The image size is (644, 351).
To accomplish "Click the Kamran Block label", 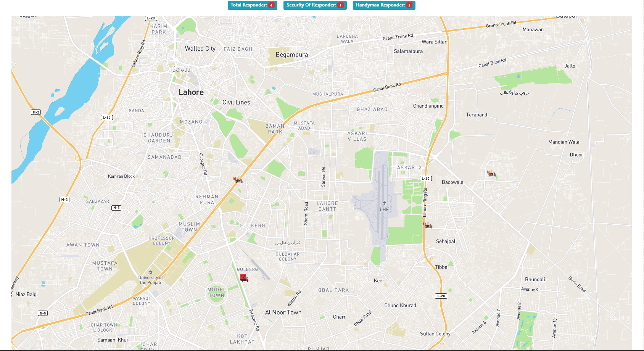I will [x=121, y=176].
